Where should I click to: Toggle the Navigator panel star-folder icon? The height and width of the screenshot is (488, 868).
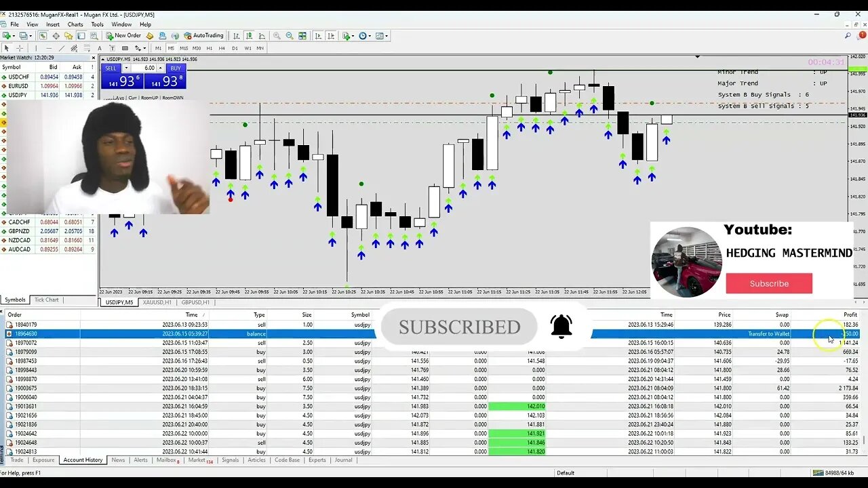point(68,36)
